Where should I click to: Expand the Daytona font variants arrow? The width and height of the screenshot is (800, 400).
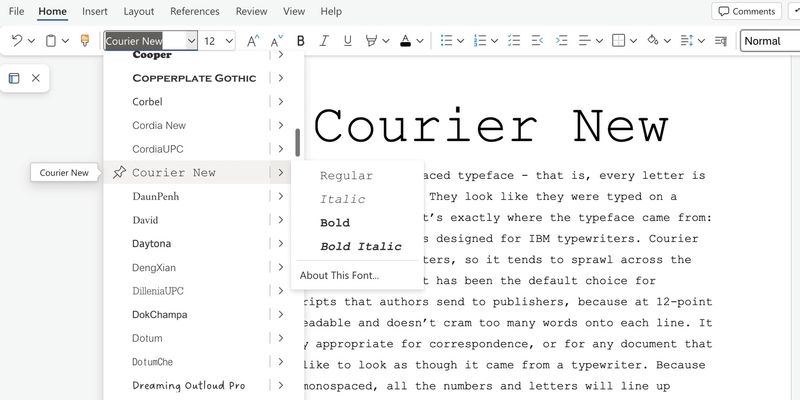point(281,243)
